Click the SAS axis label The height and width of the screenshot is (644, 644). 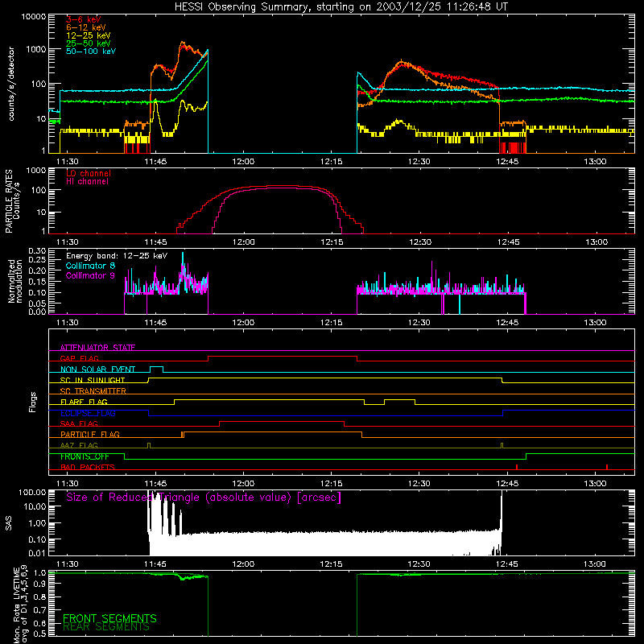coord(9,523)
